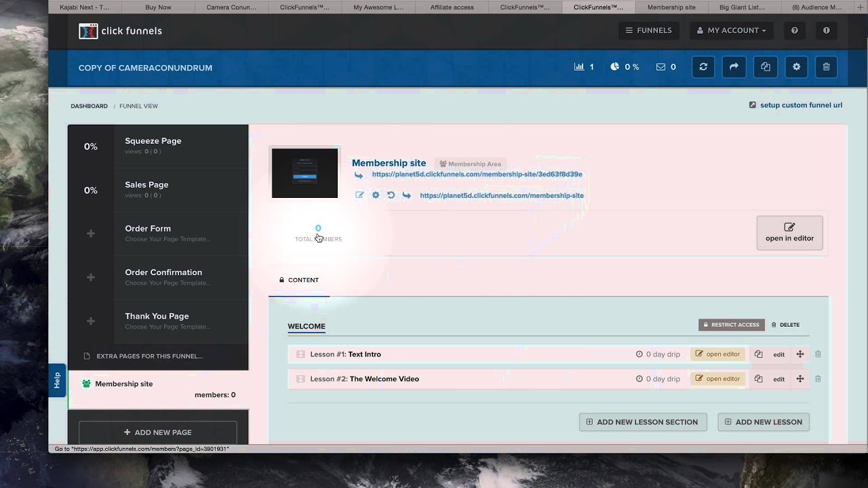Screen dimensions: 868x488
Task: Click the conversion pie chart icon
Action: pyautogui.click(x=614, y=67)
